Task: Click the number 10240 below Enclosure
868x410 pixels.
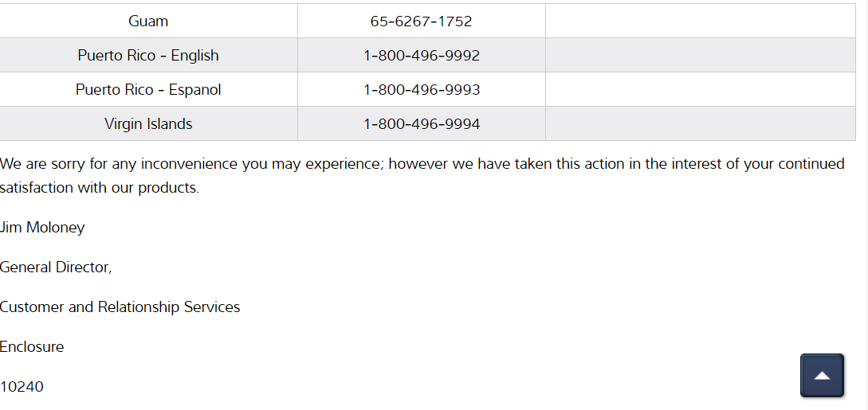Action: pyautogui.click(x=22, y=387)
